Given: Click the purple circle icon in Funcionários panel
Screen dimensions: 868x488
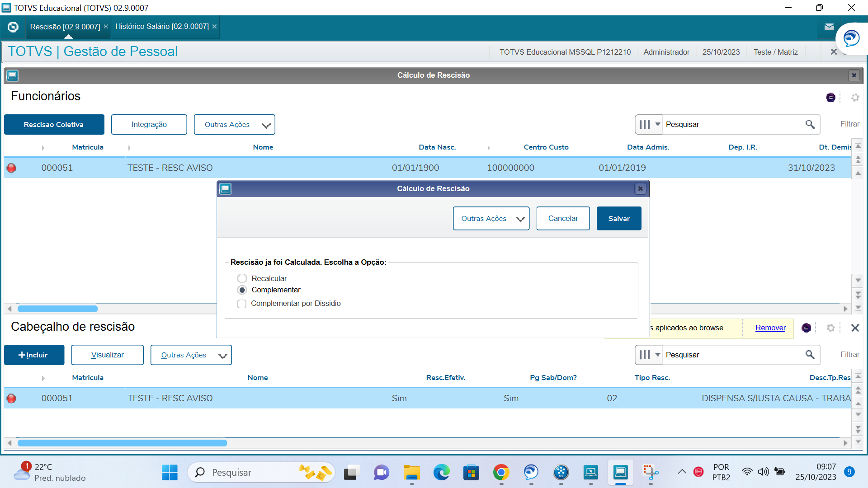Looking at the screenshot, I should click(830, 97).
